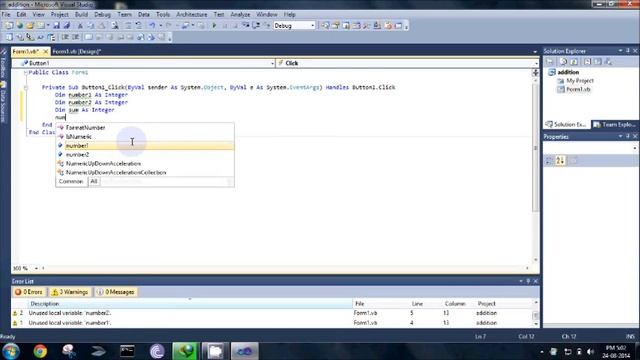
Task: Open the File menu
Action: point(6,14)
